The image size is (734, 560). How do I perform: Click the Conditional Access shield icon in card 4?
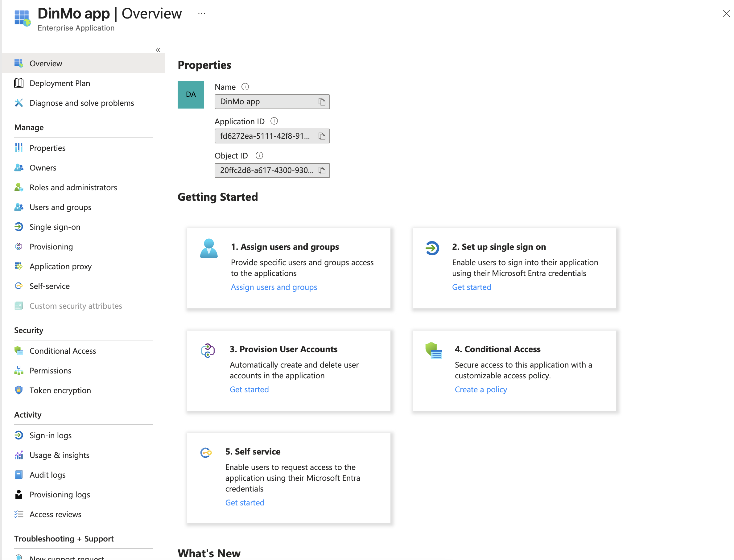(x=433, y=351)
